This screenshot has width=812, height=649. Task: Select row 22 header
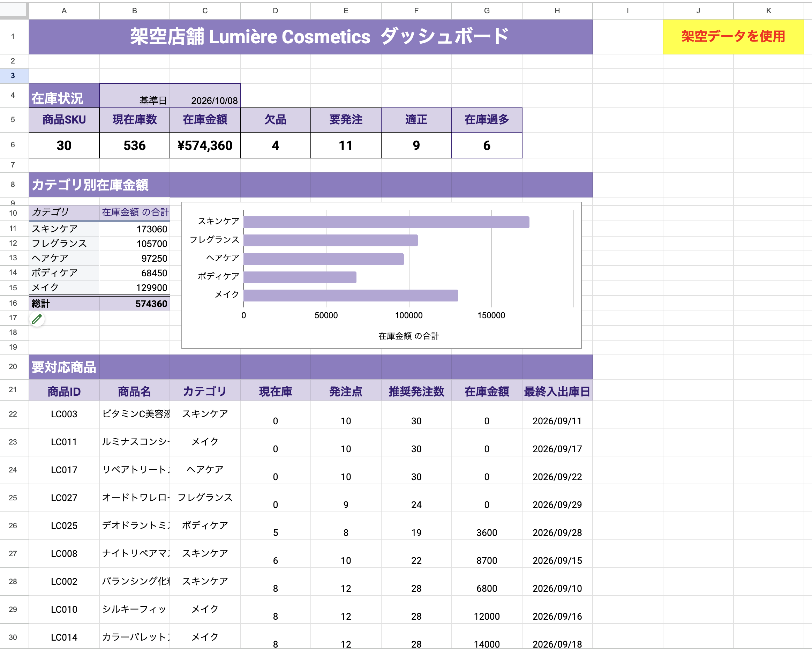14,414
